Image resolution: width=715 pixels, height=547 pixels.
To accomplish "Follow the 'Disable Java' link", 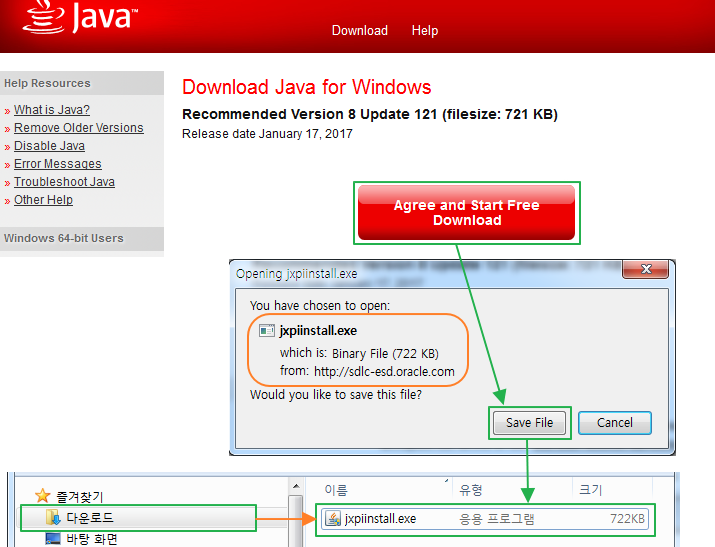I will pyautogui.click(x=49, y=146).
